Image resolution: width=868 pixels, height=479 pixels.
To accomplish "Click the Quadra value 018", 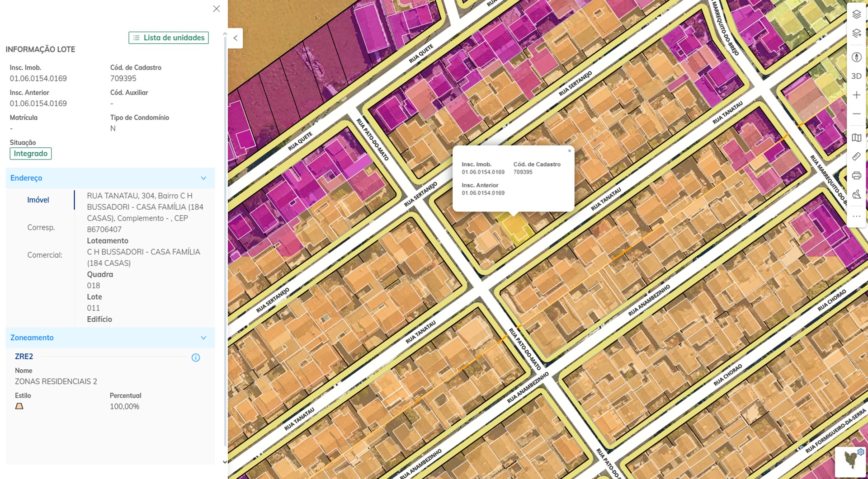I will pos(94,286).
